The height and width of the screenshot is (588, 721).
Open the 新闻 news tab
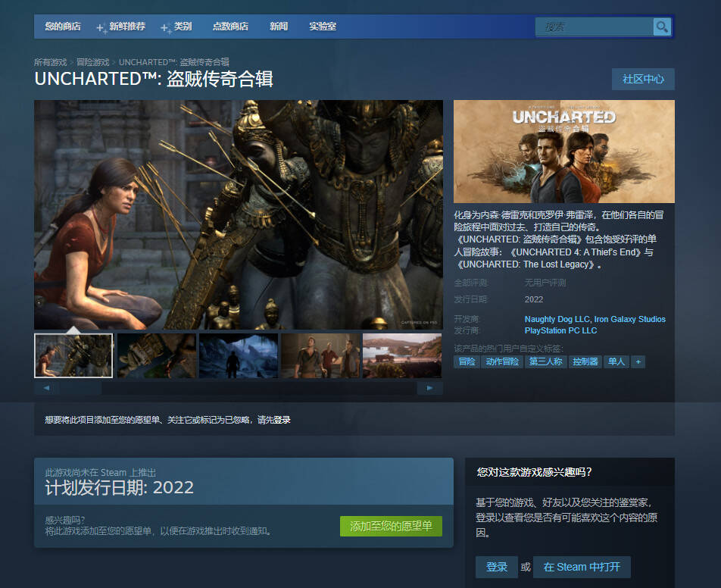(x=279, y=27)
